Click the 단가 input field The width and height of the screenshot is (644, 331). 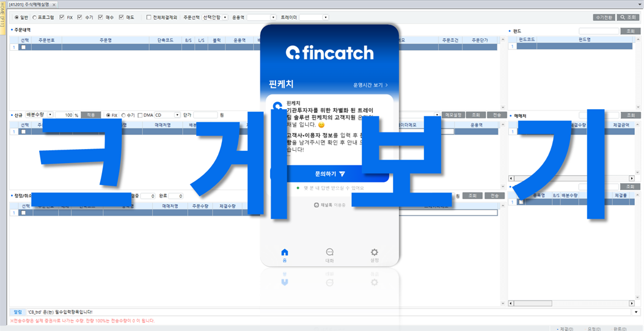click(x=205, y=115)
